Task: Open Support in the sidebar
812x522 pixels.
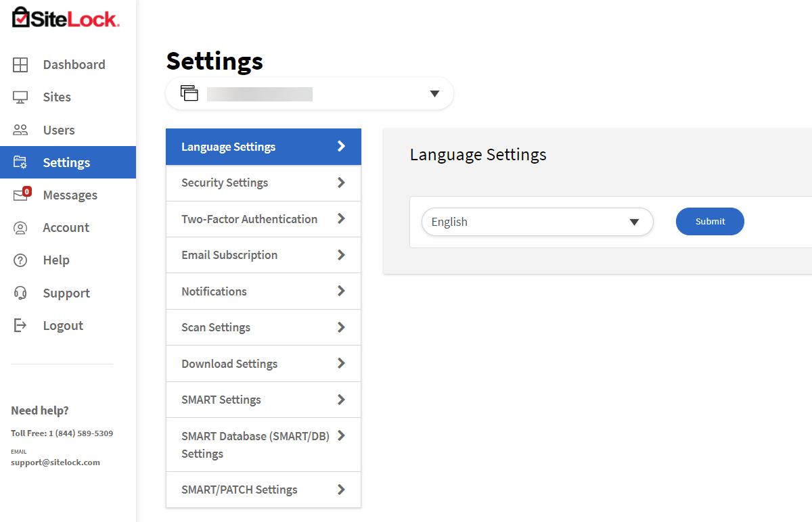Action: [x=66, y=293]
